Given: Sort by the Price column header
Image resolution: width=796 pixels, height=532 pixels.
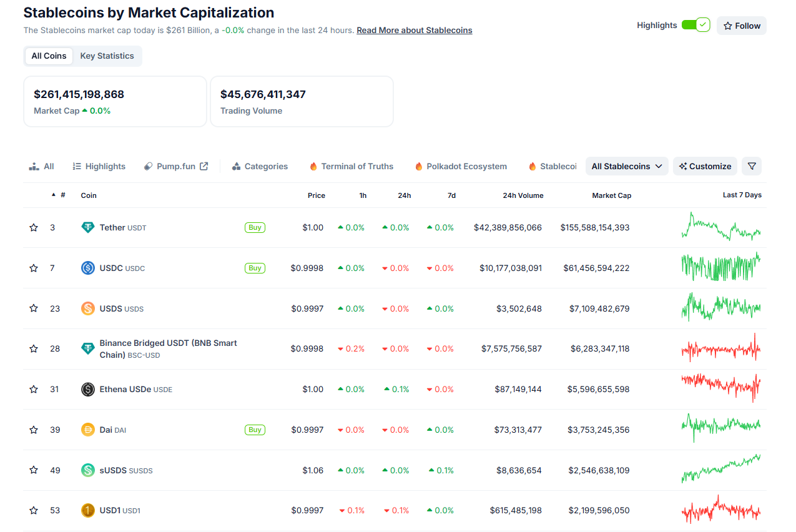Looking at the screenshot, I should pyautogui.click(x=317, y=195).
